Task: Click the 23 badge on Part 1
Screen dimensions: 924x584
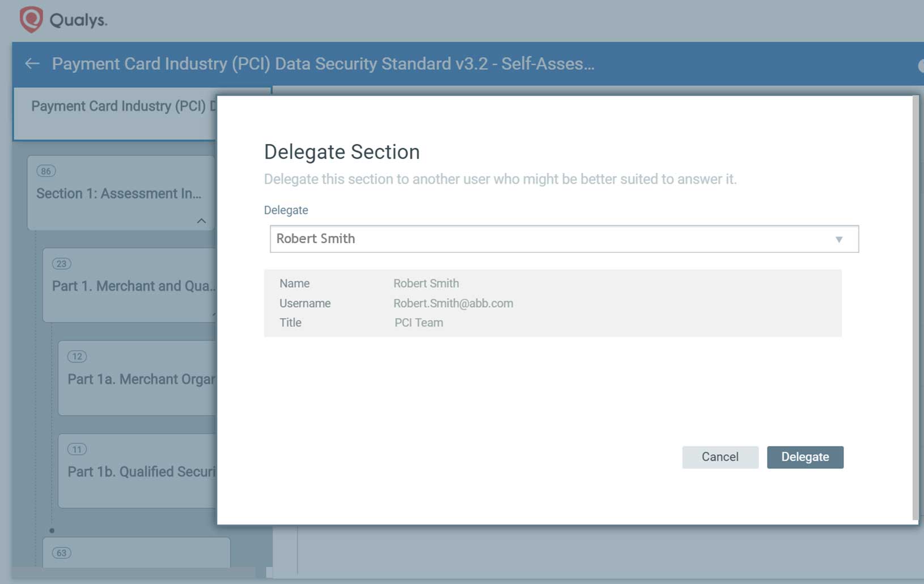Action: [62, 264]
